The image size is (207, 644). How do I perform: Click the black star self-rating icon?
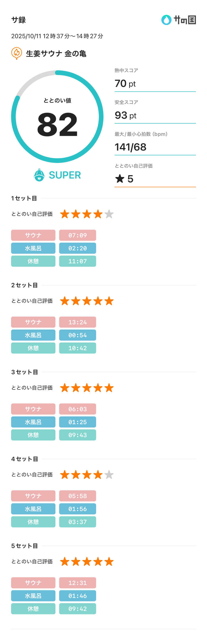pyautogui.click(x=120, y=179)
